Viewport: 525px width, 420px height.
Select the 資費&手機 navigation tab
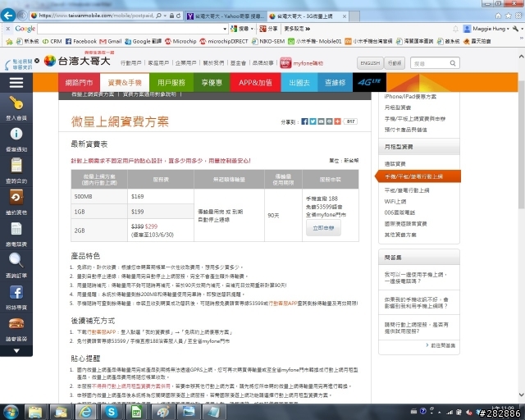pyautogui.click(x=125, y=83)
